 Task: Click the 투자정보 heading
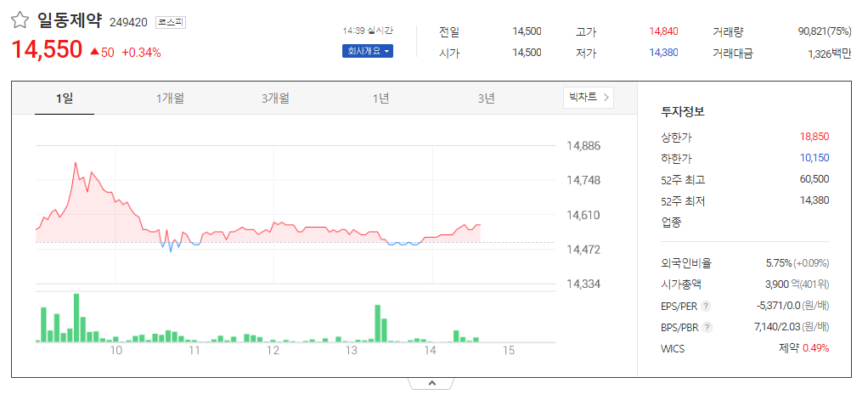pos(683,111)
